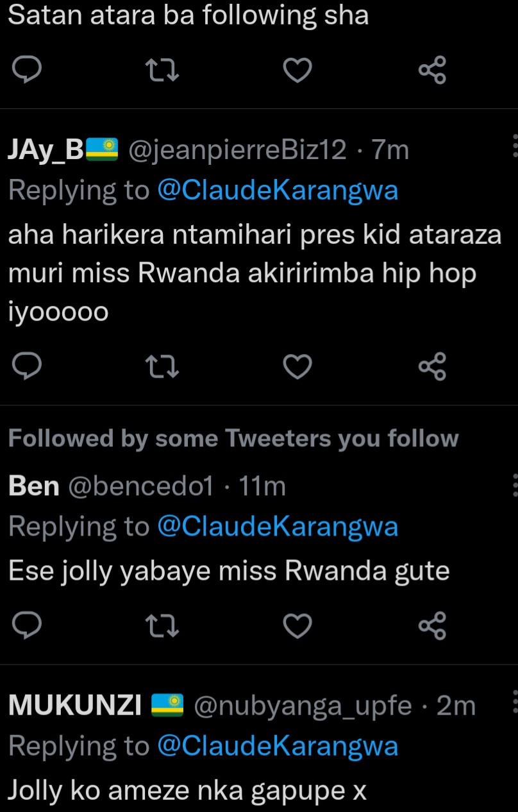Open @ClaudeKarangwa link in MUKUNZI's reply

[x=278, y=746]
